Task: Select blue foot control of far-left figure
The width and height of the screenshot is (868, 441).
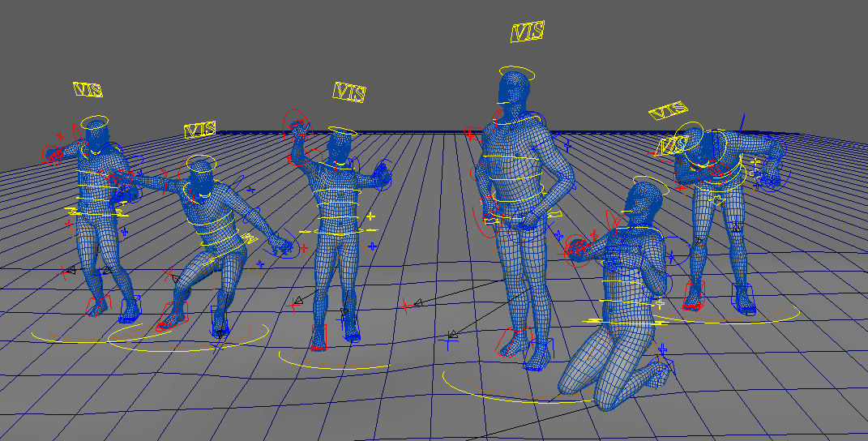Action: tap(130, 309)
